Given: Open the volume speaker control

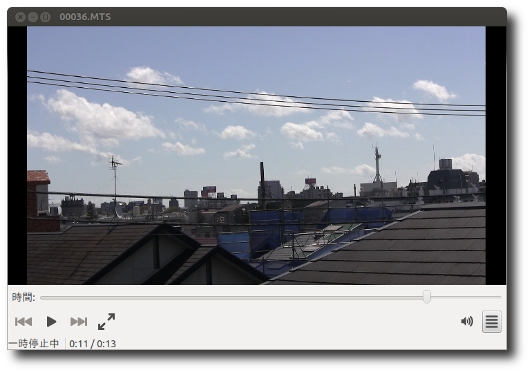Looking at the screenshot, I should pos(467,321).
